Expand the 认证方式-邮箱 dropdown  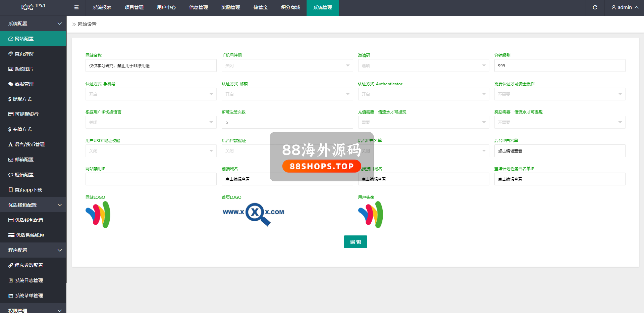point(287,94)
